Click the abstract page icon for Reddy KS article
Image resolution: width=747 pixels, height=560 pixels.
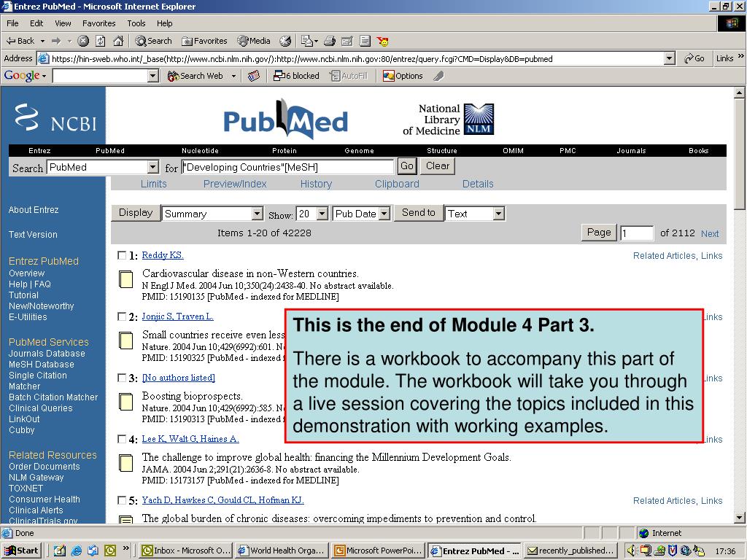coord(125,279)
